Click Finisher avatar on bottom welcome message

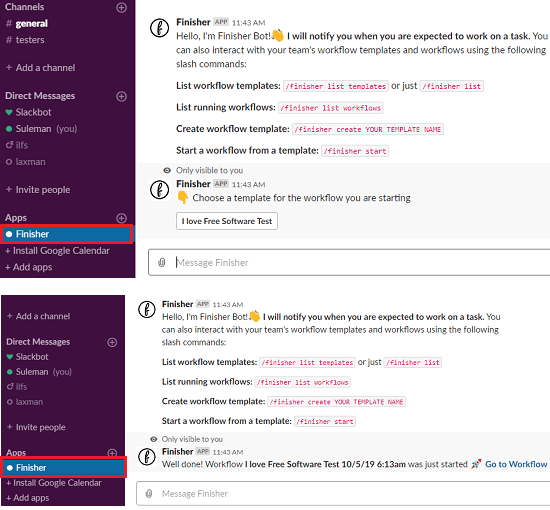coord(147,310)
